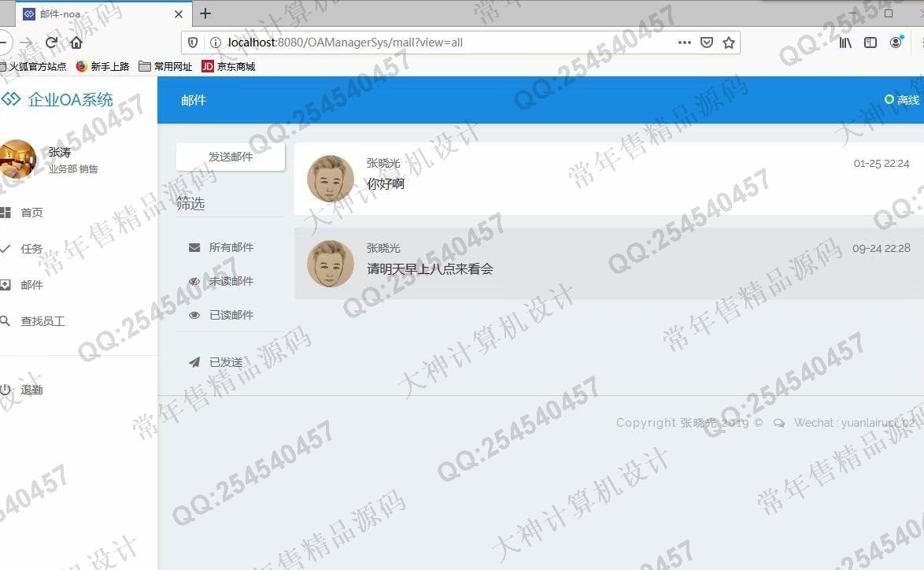The image size is (924, 570).
Task: Click the sender avatar on the 你好啊 mail
Action: click(331, 179)
